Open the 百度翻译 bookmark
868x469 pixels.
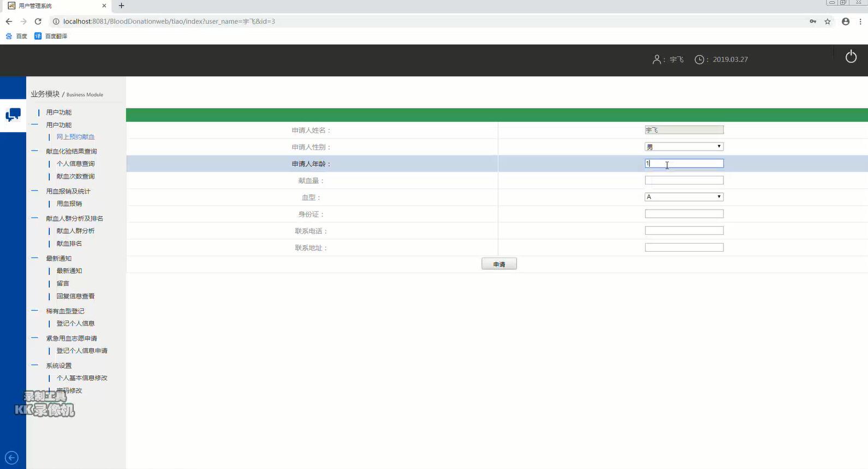click(51, 36)
